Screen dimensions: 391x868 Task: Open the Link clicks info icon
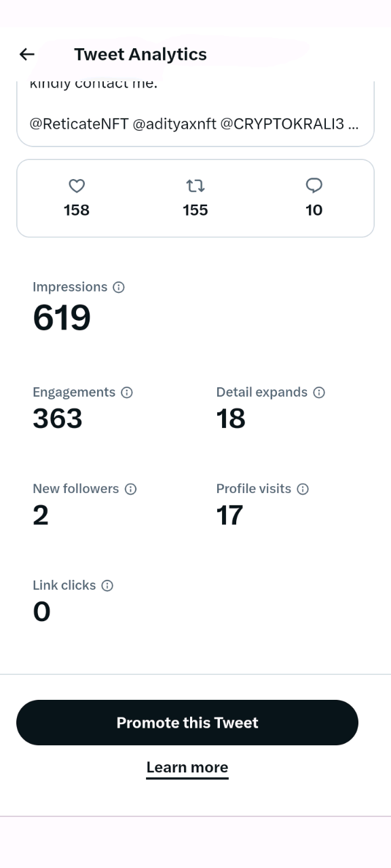(x=107, y=585)
